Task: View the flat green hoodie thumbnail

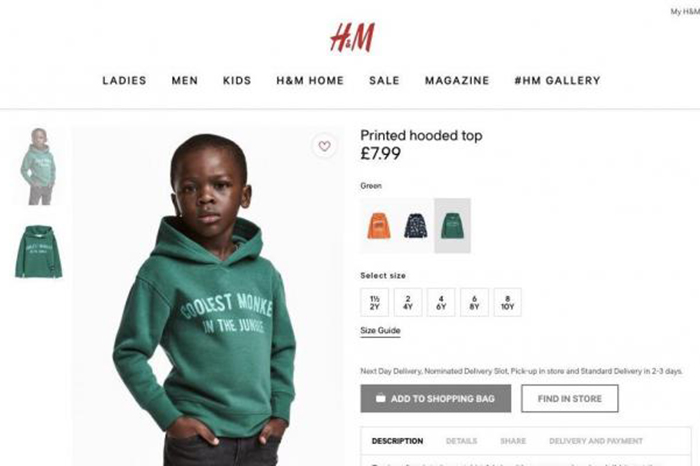Action: 38,252
